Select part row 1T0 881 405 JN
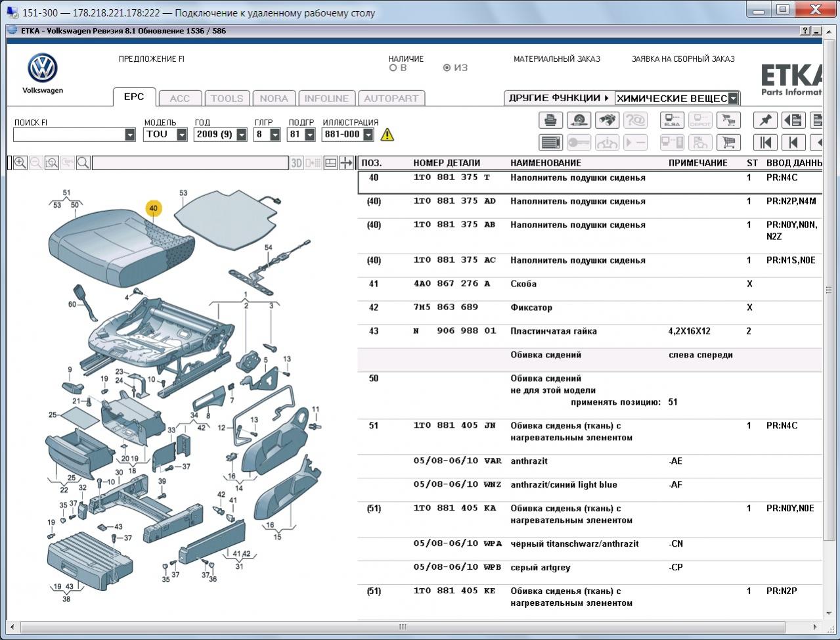Image resolution: width=840 pixels, height=640 pixels. [590, 437]
